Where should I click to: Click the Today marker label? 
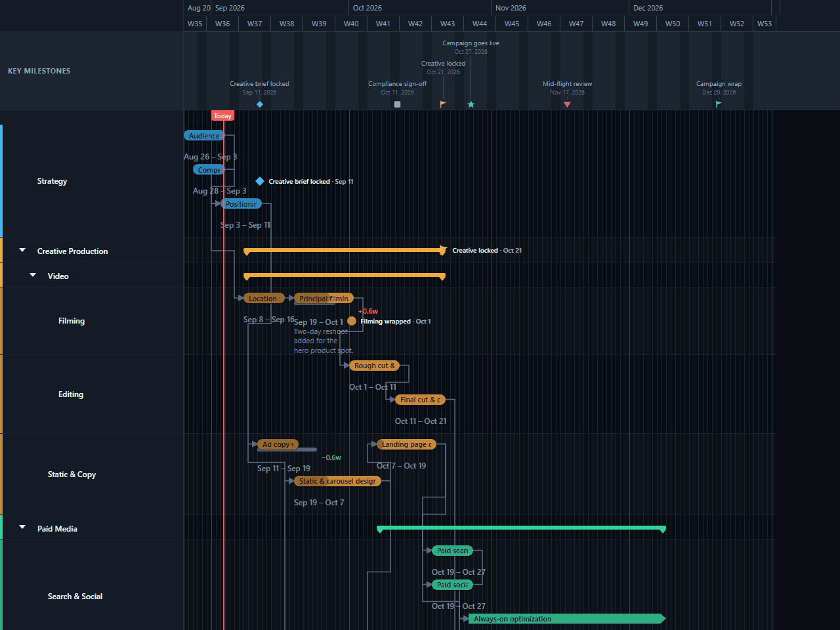[x=222, y=115]
